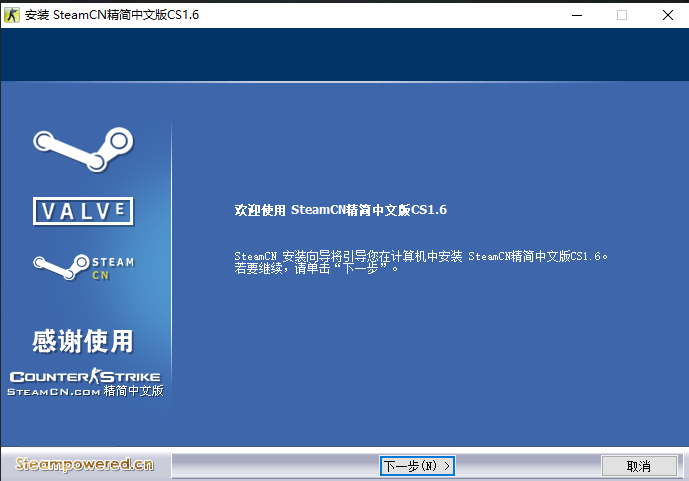Click the 感谢使用 text in the sidebar

83,341
